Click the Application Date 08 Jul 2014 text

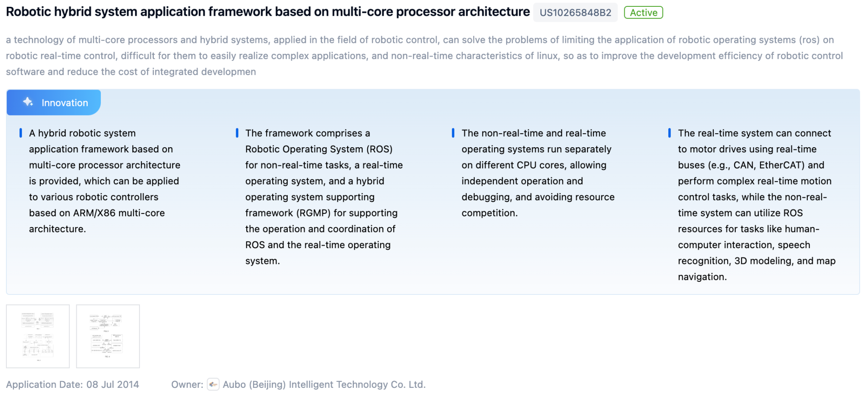click(72, 384)
